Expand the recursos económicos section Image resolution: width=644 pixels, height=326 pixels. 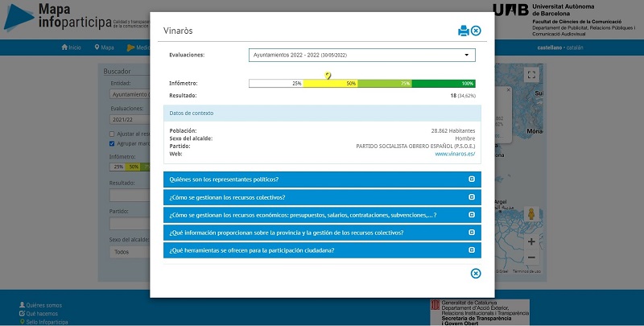pyautogui.click(x=322, y=215)
